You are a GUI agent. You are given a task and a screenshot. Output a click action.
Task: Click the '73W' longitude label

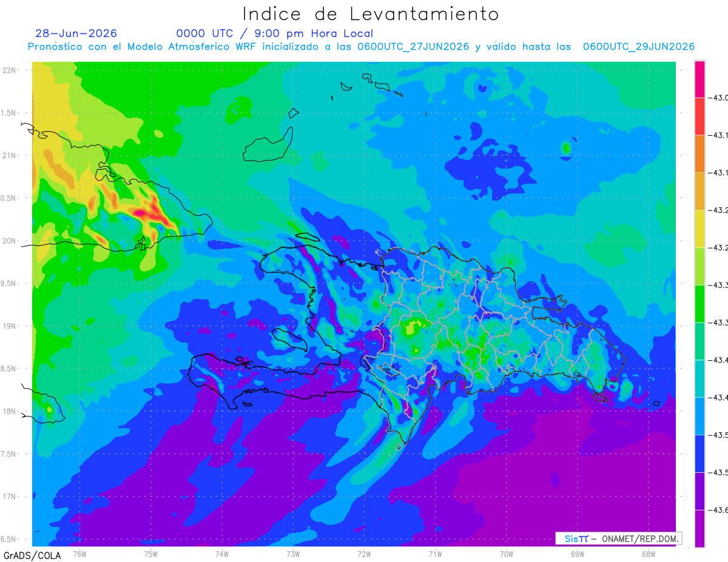pos(293,554)
